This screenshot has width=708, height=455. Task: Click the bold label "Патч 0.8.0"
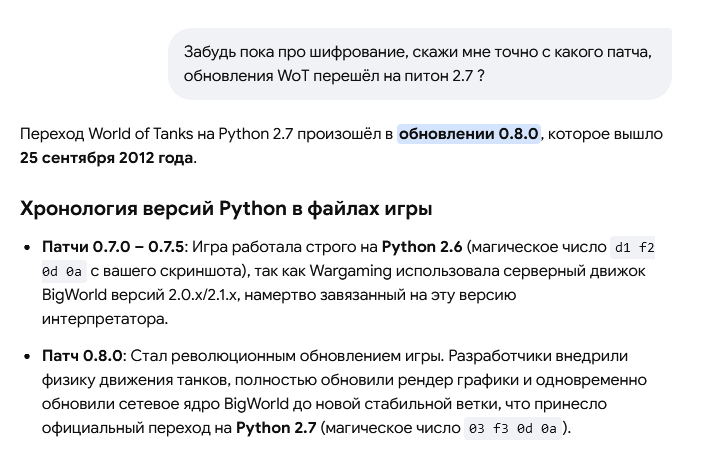point(82,356)
